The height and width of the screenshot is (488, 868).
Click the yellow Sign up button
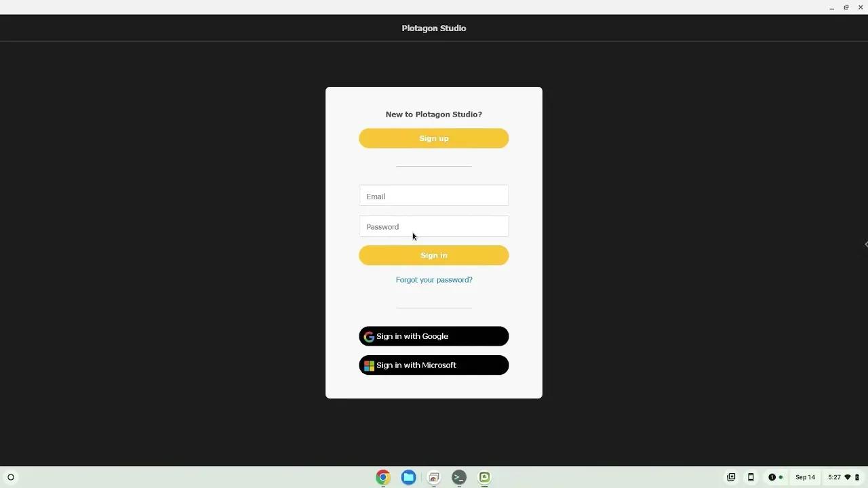(434, 138)
